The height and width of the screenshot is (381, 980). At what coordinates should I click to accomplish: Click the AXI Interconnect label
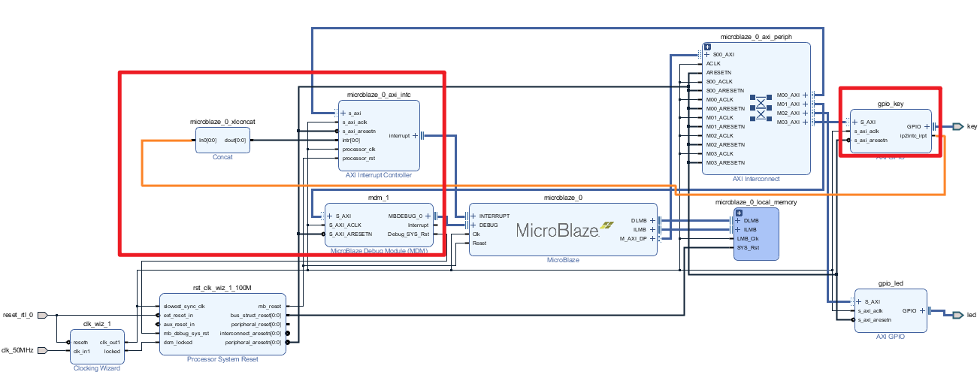(756, 179)
